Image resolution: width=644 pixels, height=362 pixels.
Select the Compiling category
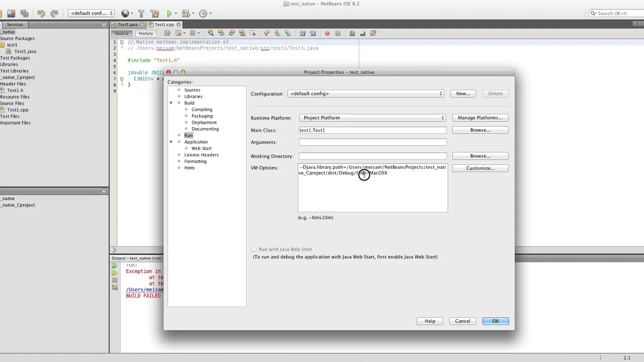tap(202, 110)
